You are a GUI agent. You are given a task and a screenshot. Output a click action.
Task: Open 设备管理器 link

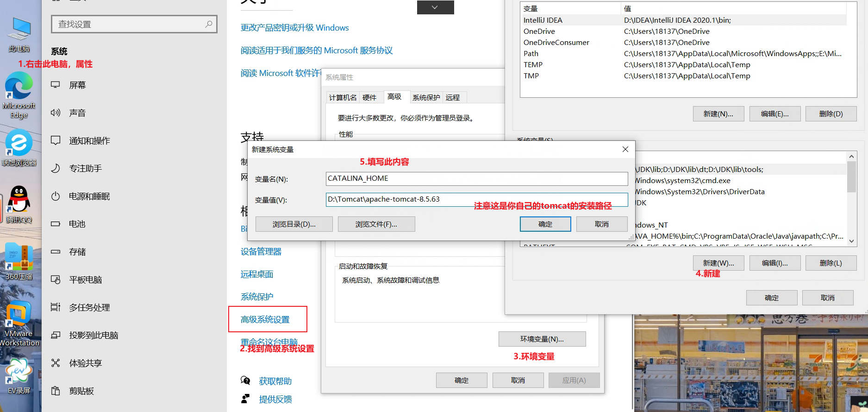[x=261, y=252]
